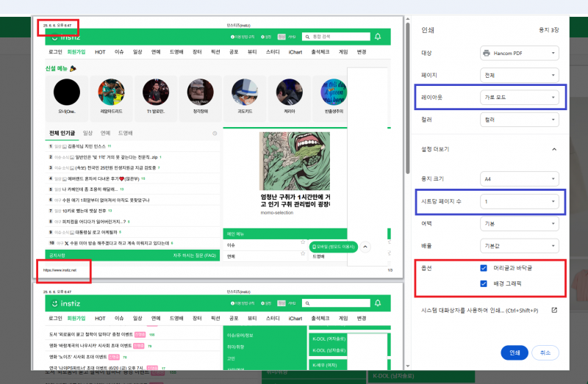The width and height of the screenshot is (588, 384).
Task: Click the 청각장애 circle thumbnail
Action: pyautogui.click(x=200, y=93)
